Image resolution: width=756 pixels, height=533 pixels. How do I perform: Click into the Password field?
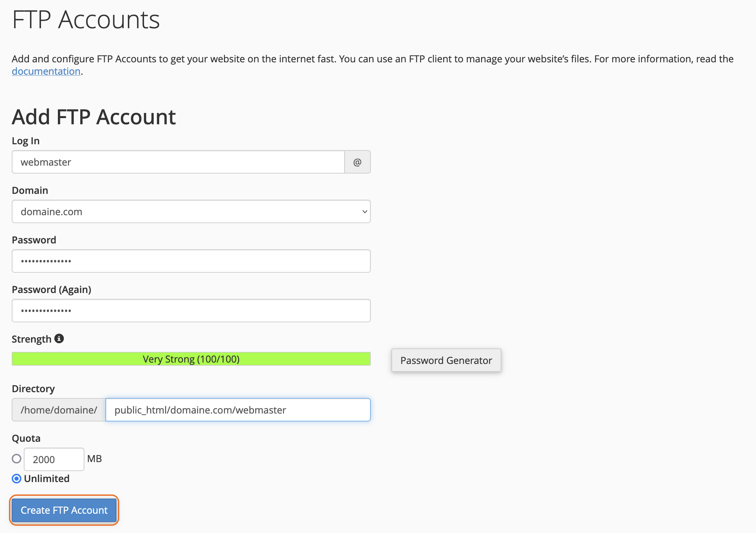coord(191,261)
